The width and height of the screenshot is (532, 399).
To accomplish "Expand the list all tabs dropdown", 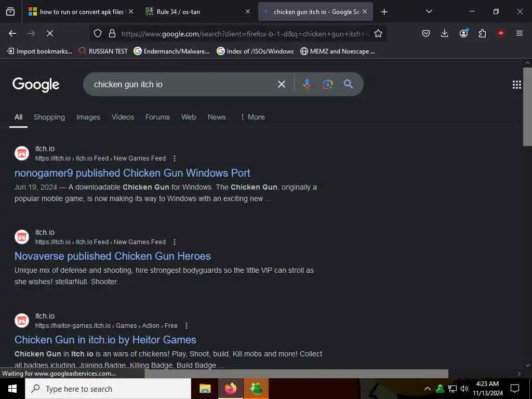I will coord(429,11).
